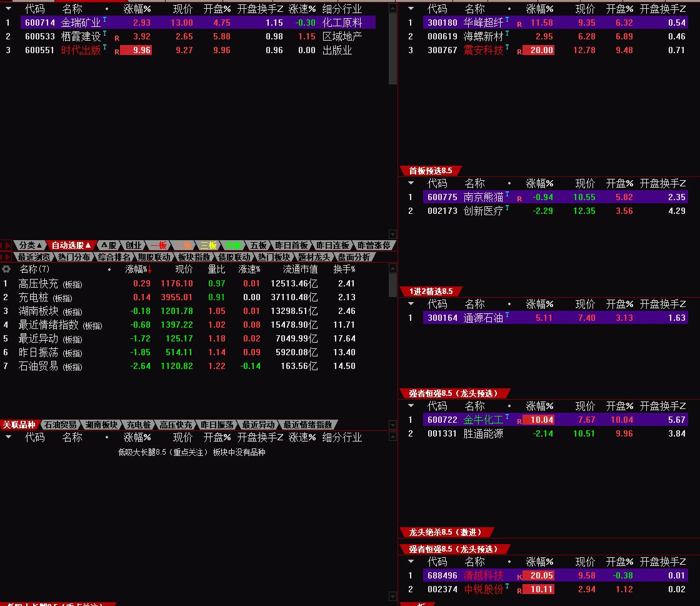Open the 昨日首板 tab
Viewport: 700px width, 606px height.
coord(291,245)
